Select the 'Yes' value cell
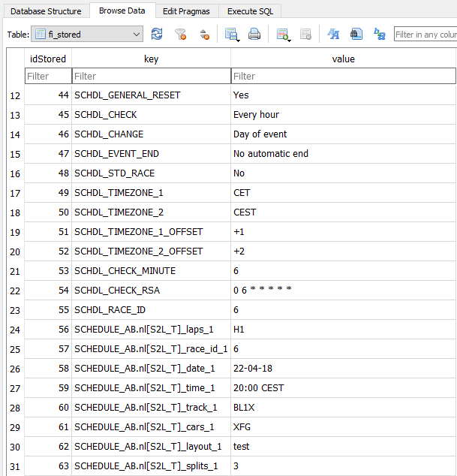The width and height of the screenshot is (457, 476). point(343,95)
